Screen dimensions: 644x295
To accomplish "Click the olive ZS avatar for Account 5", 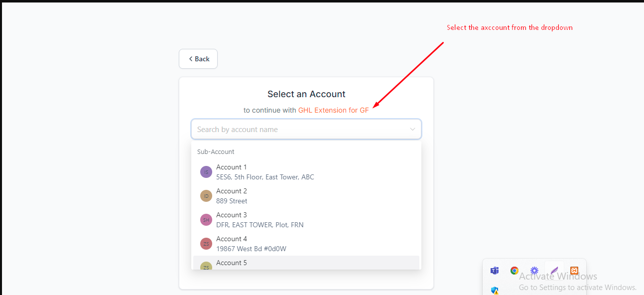I will pos(206,267).
